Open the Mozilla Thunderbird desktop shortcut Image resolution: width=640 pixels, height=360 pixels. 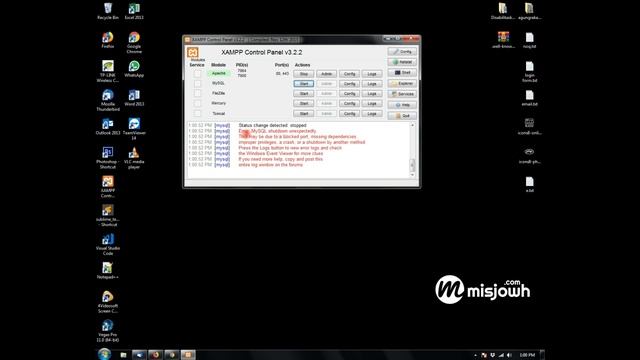(x=108, y=100)
